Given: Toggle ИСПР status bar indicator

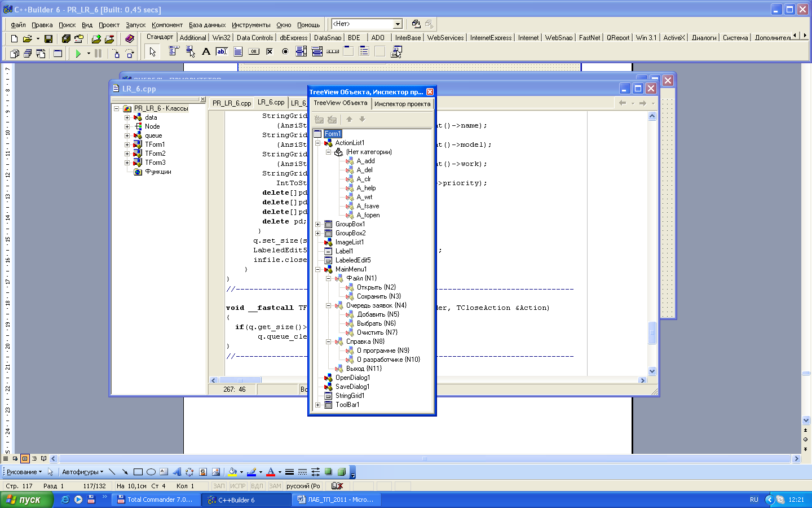Looking at the screenshot, I should [x=238, y=486].
